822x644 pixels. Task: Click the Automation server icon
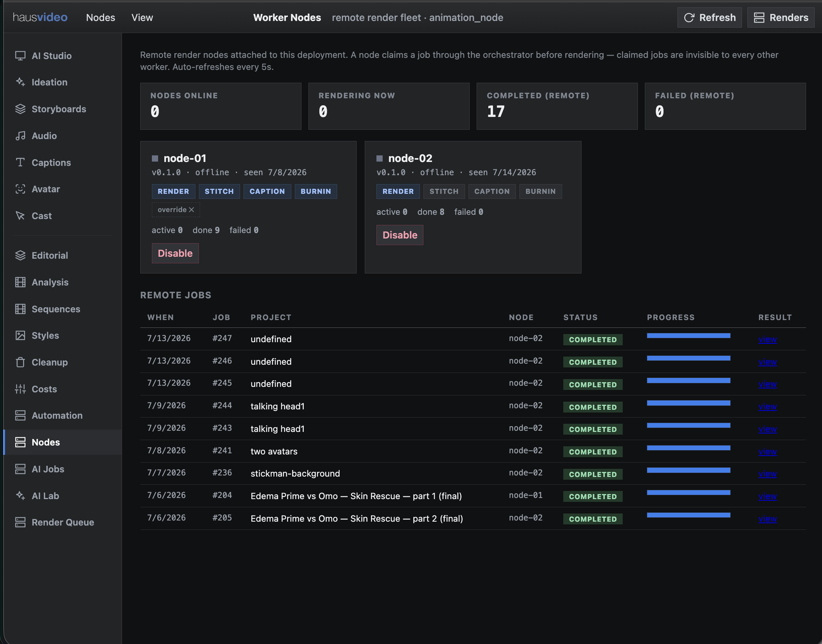click(x=20, y=415)
